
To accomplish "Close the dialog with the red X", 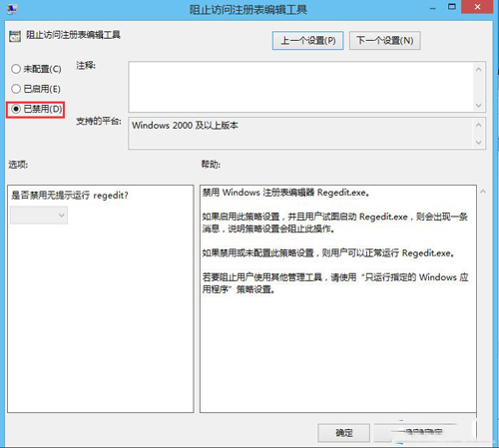I will (x=477, y=7).
